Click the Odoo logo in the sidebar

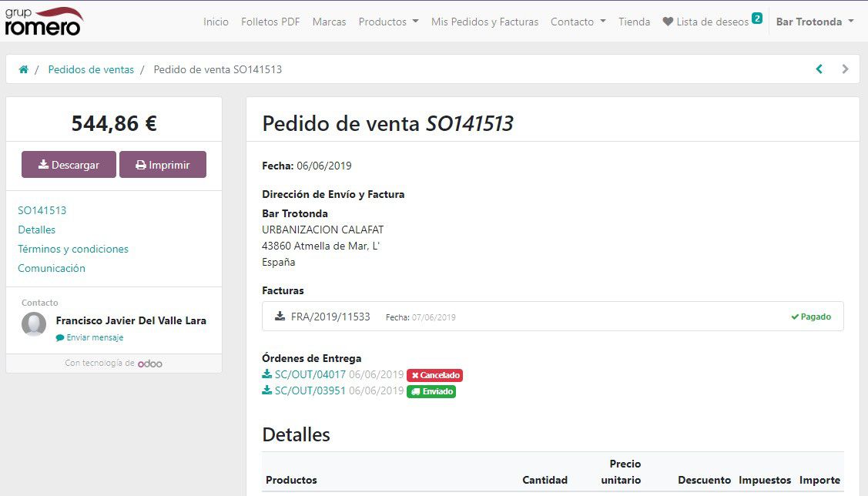click(x=150, y=363)
